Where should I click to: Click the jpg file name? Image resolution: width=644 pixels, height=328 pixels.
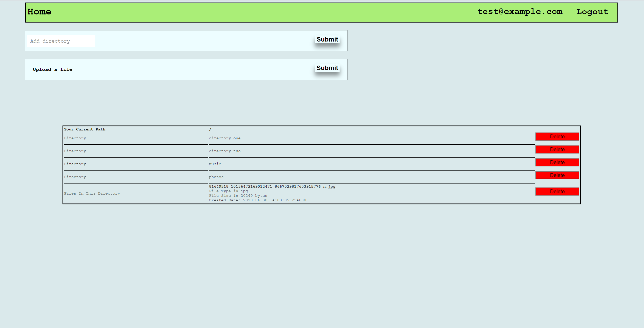pos(272,187)
